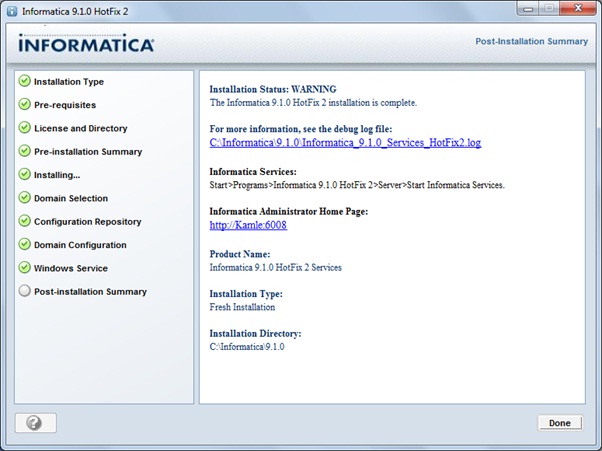
Task: Click the green check beside Pre-requisites
Action: pos(25,104)
